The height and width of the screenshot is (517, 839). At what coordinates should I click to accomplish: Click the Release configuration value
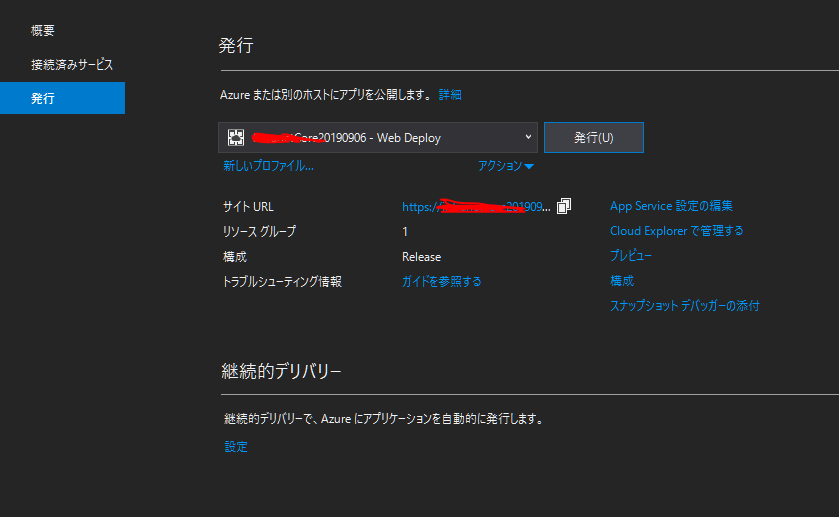point(422,257)
